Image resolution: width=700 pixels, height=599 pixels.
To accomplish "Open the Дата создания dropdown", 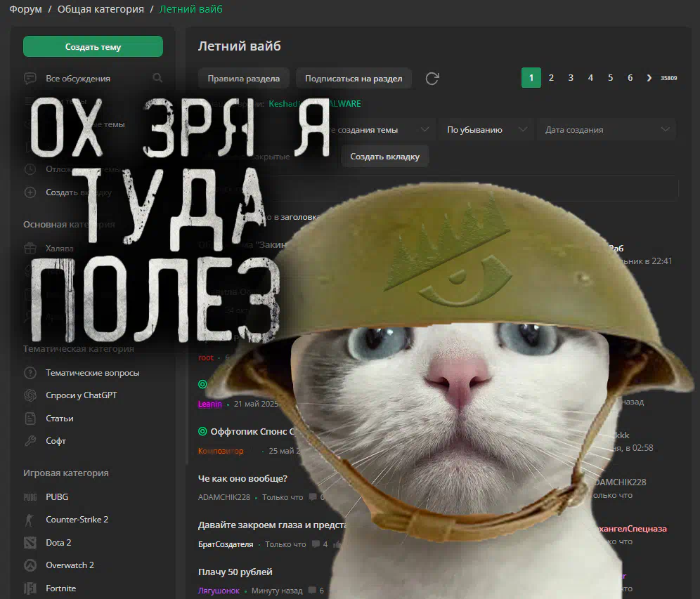I will (606, 130).
